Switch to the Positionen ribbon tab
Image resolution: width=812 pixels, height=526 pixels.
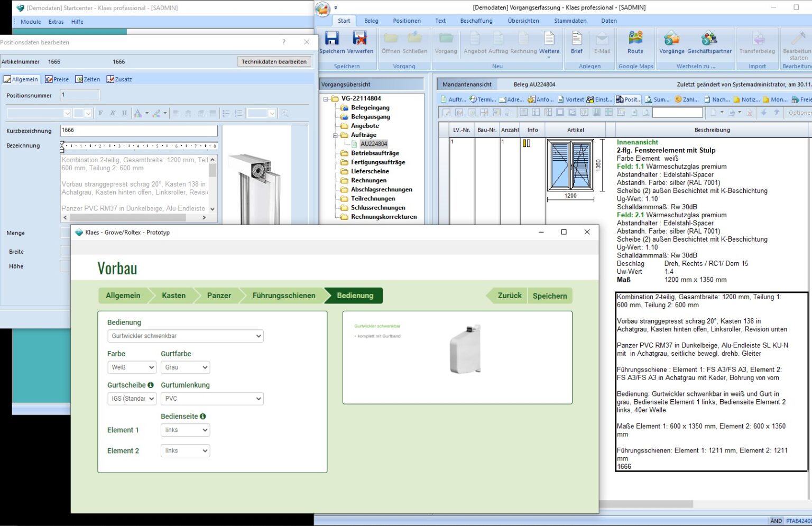pyautogui.click(x=407, y=21)
